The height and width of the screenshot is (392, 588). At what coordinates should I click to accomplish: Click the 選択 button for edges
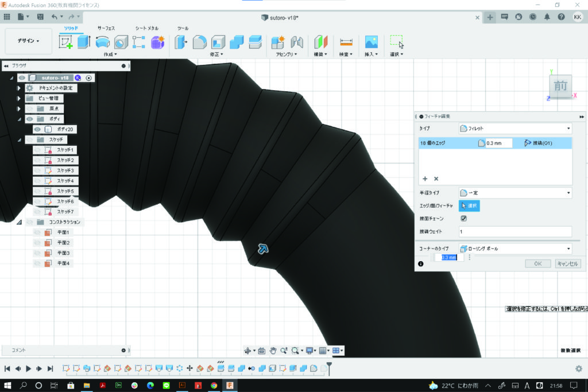[x=469, y=205]
